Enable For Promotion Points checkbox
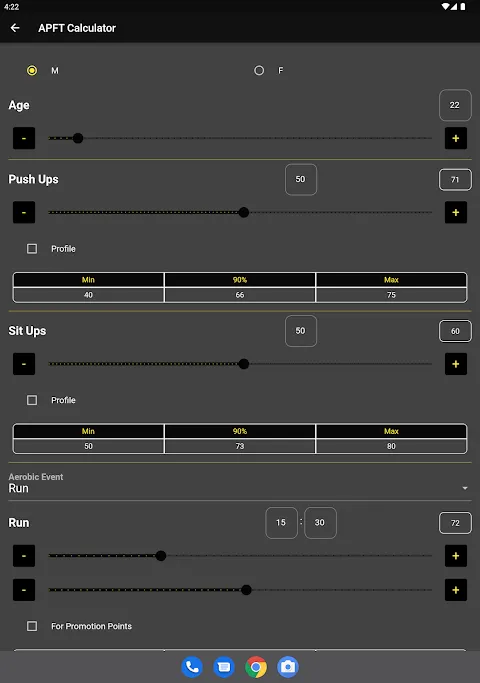 (x=32, y=626)
